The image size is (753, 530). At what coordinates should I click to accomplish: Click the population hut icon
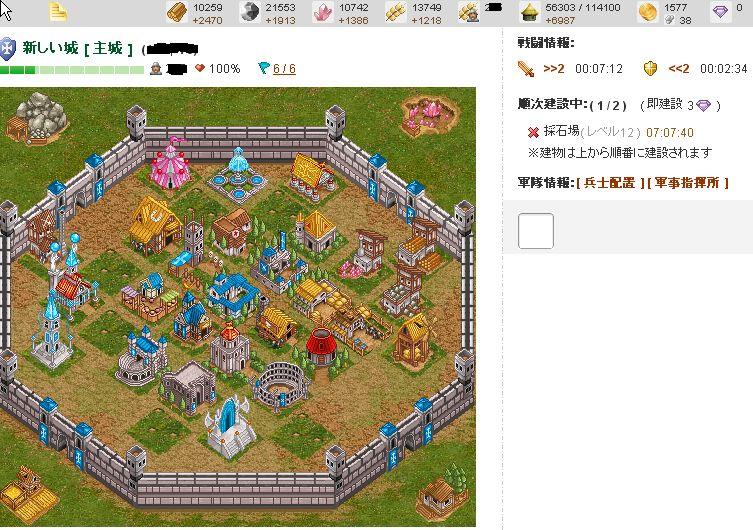tap(530, 12)
